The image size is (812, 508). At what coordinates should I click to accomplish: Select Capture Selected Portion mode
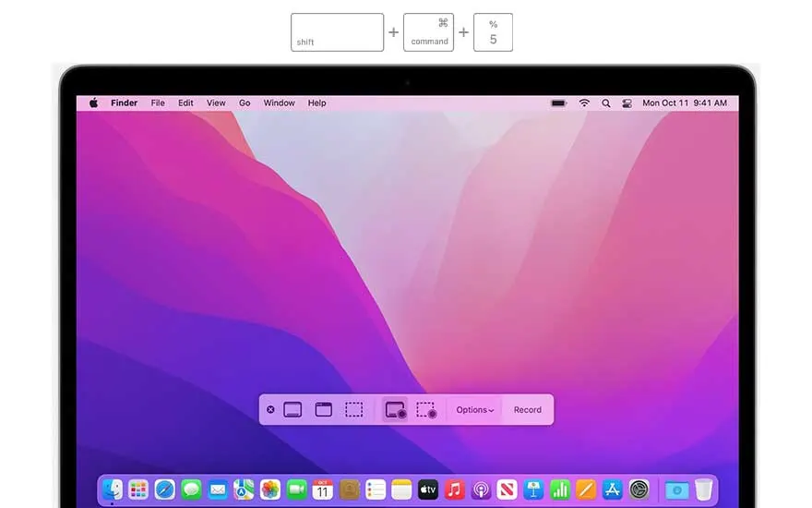tap(353, 409)
